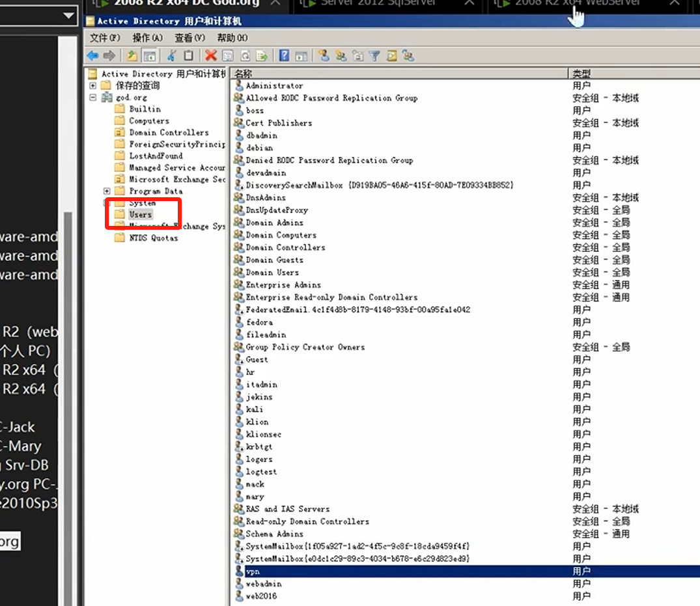The image size is (700, 606).
Task: Click the Srv-DB VM in sidebar
Action: [26, 465]
